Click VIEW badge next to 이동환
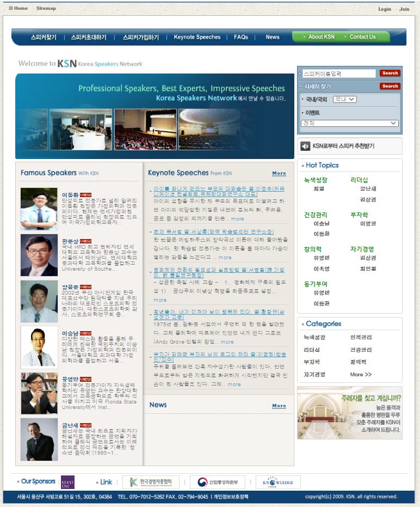 pyautogui.click(x=85, y=195)
